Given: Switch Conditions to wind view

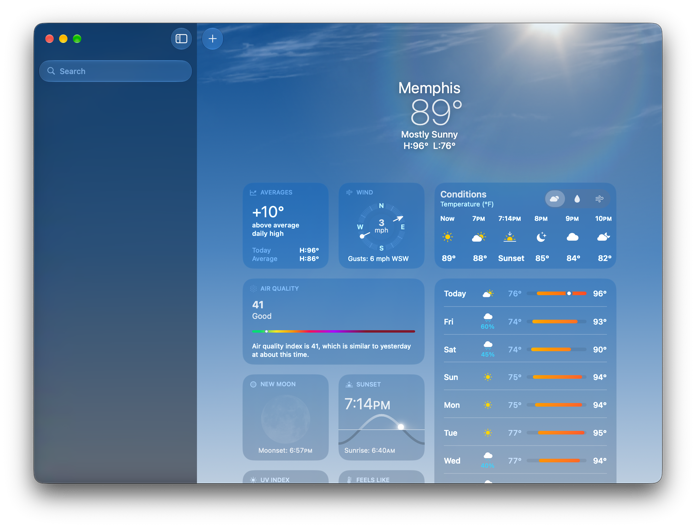Looking at the screenshot, I should pos(599,199).
